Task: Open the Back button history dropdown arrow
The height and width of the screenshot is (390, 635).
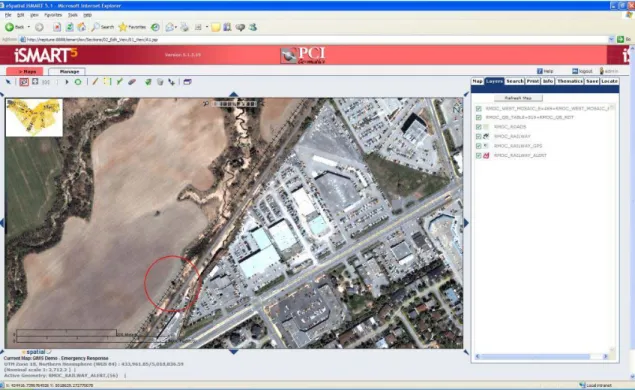Action: click(x=29, y=27)
